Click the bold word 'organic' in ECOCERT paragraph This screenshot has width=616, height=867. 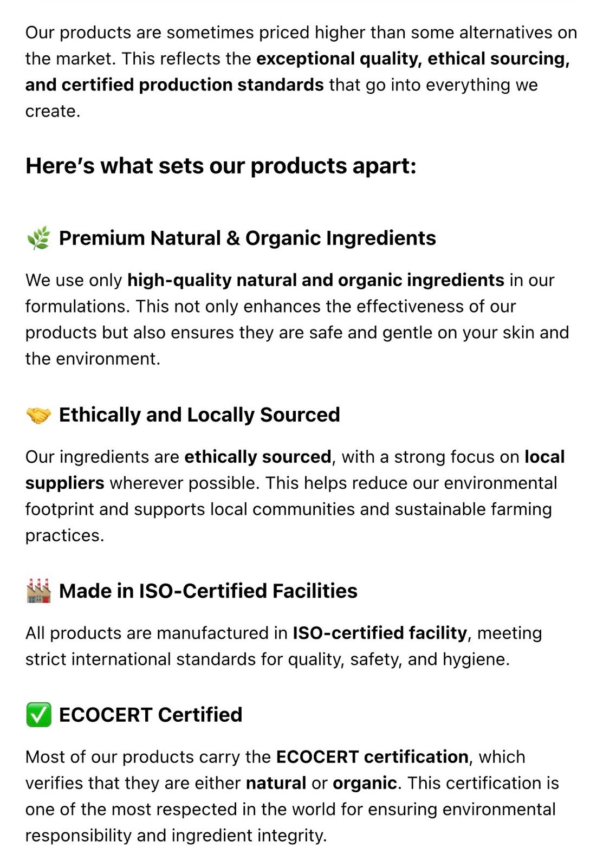pyautogui.click(x=365, y=783)
